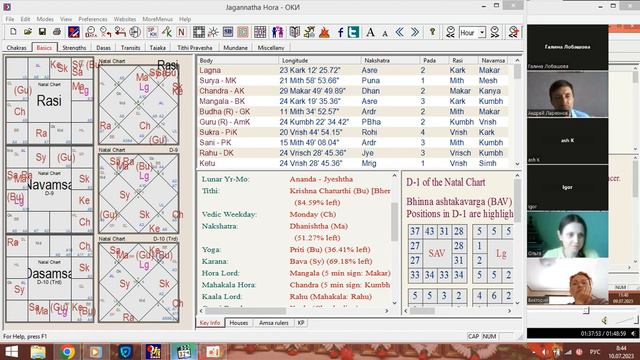
Task: Click the sun toolbar icon
Action: coord(213,32)
